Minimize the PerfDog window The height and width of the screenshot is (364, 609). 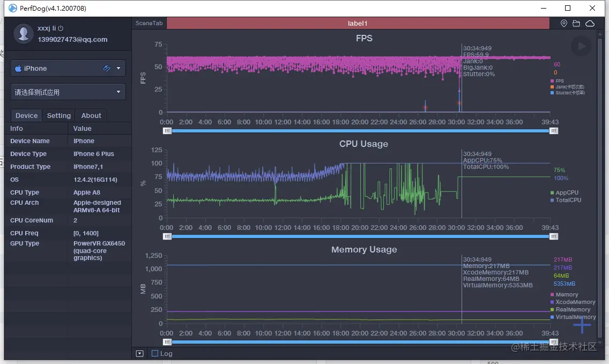544,8
